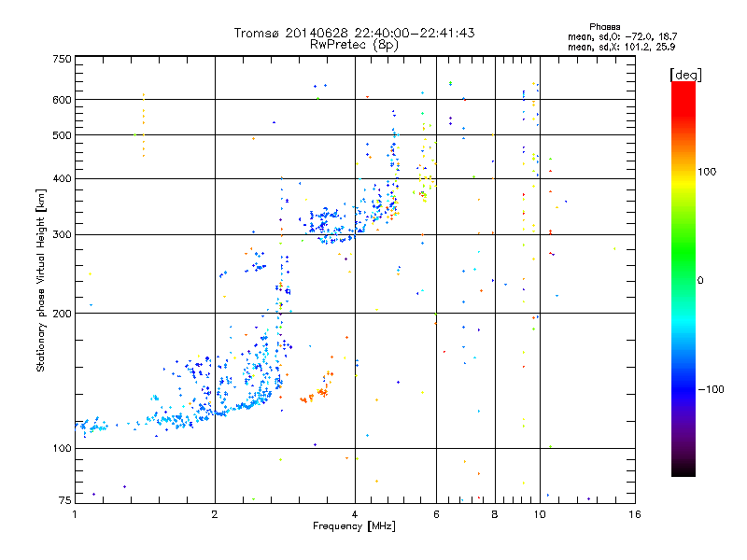
Task: Click the colorbar label "0"
Action: pos(700,281)
